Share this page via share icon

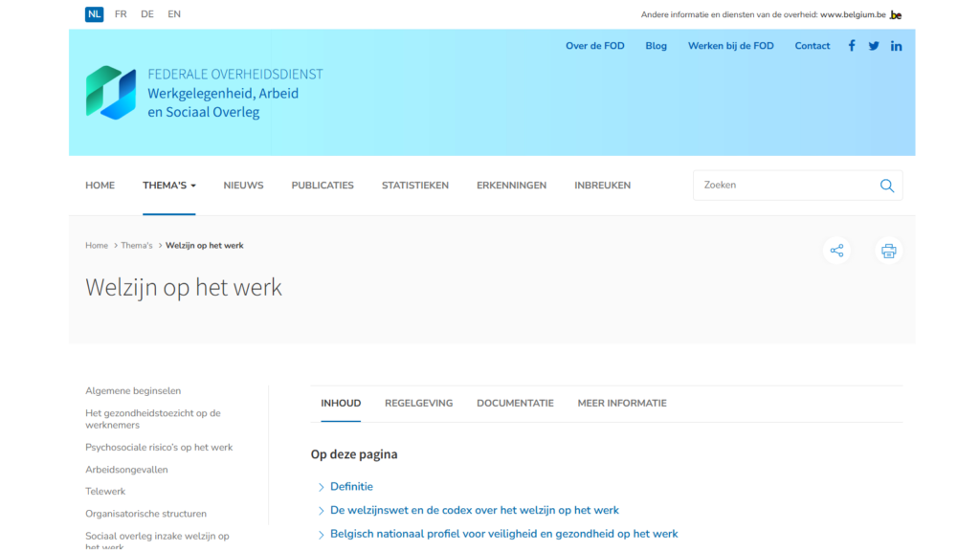[836, 251]
